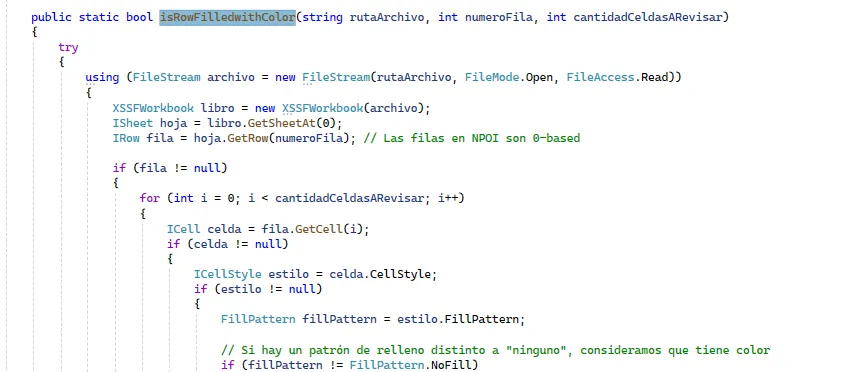Click the 'ICellStyle' type name
The width and height of the screenshot is (848, 372).
228,274
